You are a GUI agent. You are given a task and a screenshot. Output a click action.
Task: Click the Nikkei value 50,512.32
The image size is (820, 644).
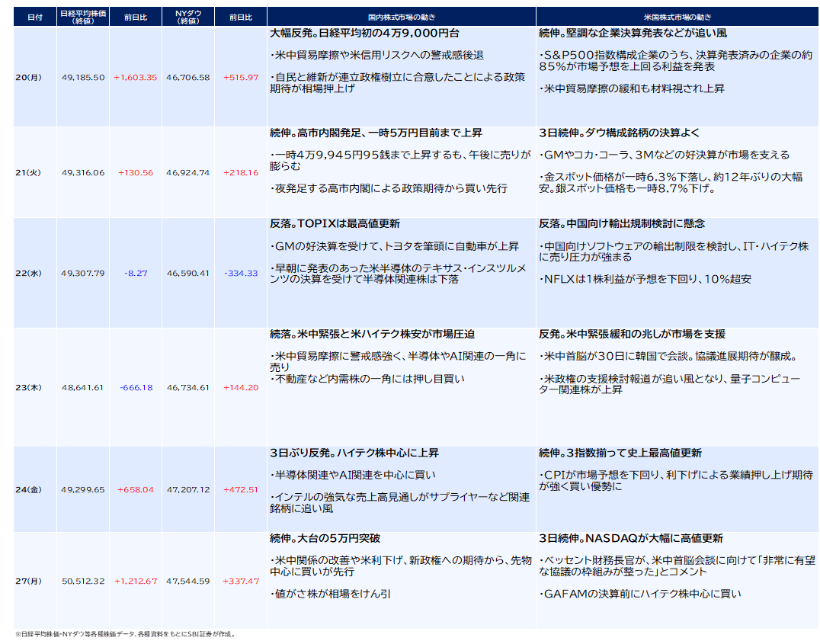point(83,582)
